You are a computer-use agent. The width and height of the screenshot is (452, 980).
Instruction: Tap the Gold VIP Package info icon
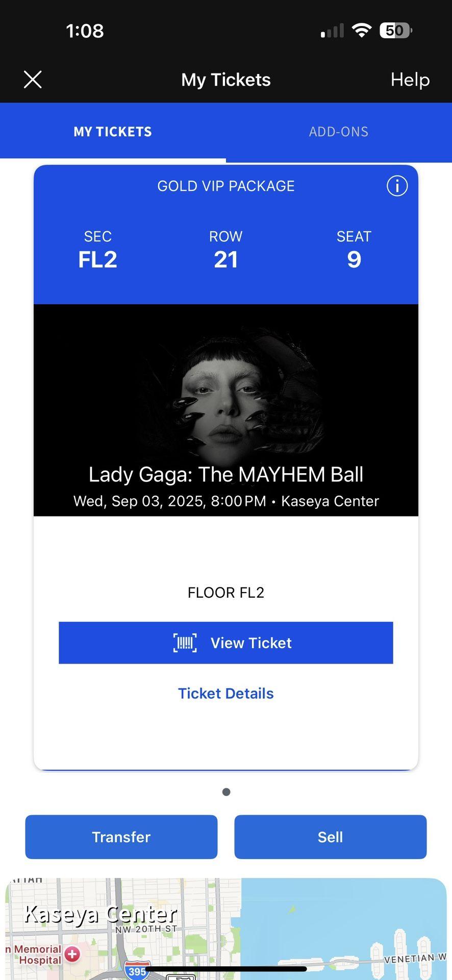[x=397, y=186]
